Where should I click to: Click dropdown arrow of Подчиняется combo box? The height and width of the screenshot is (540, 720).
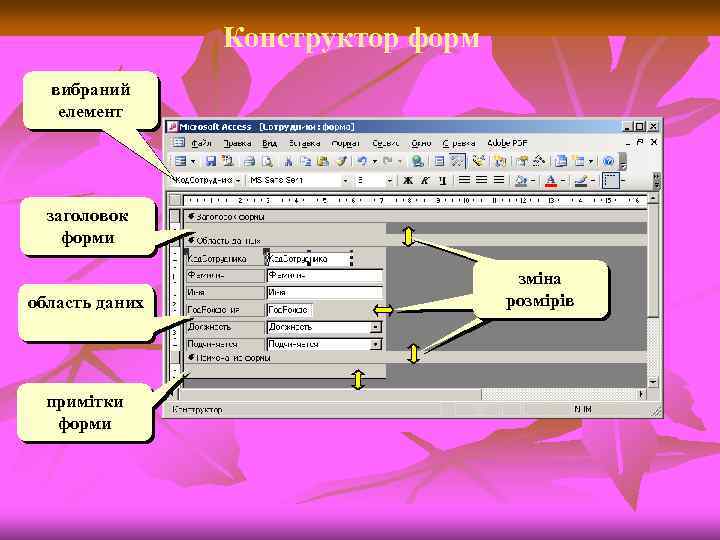[376, 344]
